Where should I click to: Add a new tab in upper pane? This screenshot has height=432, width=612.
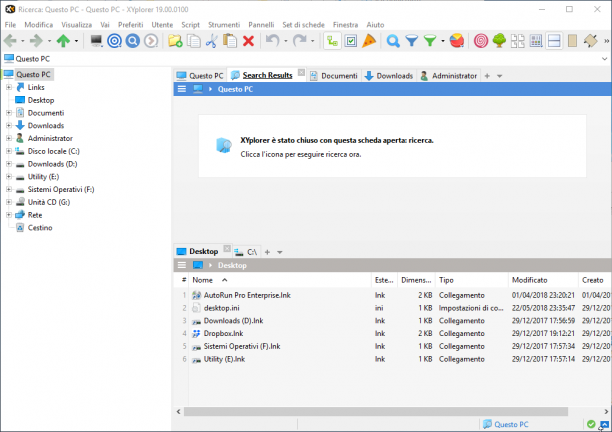487,76
